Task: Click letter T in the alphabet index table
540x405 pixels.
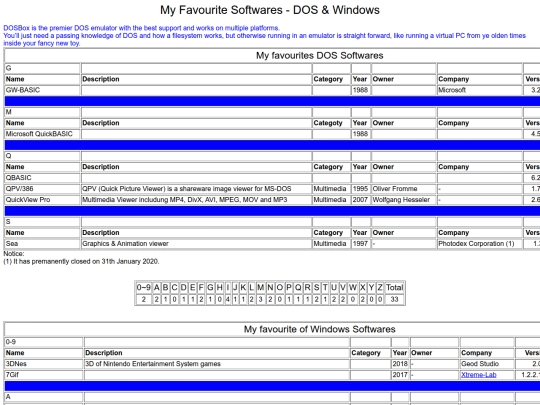Action: (325, 288)
